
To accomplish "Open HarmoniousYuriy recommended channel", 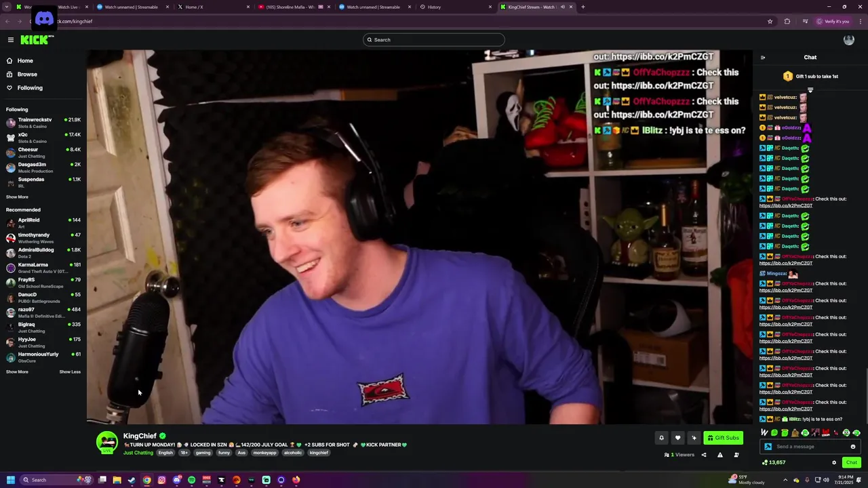I will point(43,357).
